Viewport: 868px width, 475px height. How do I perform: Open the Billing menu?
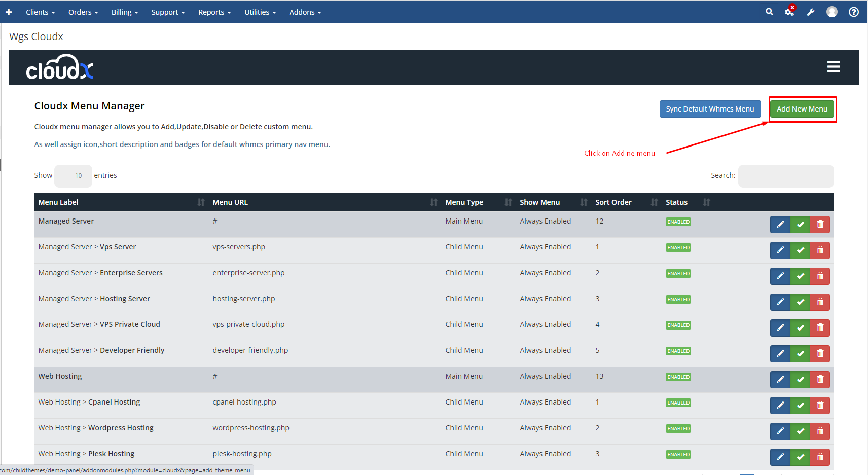pos(125,12)
